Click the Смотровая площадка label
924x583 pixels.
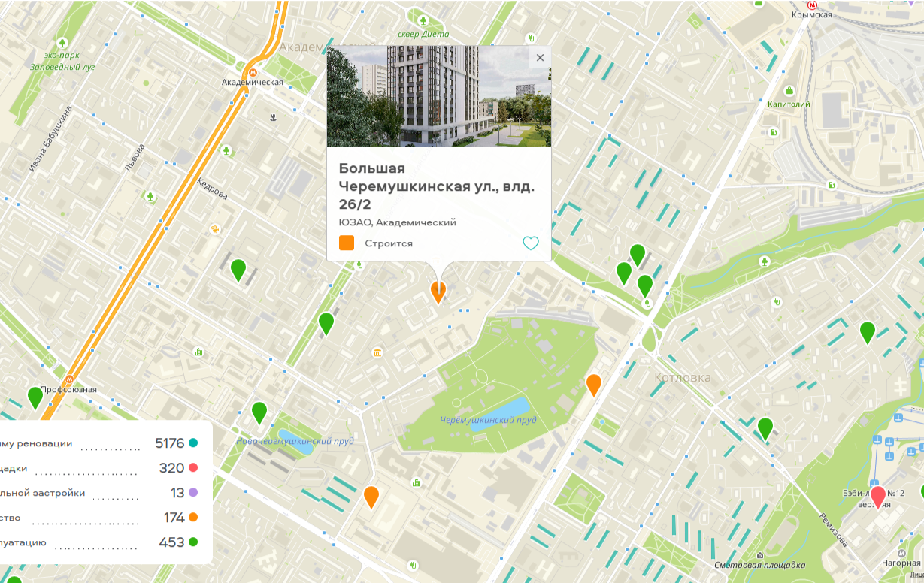pyautogui.click(x=759, y=566)
